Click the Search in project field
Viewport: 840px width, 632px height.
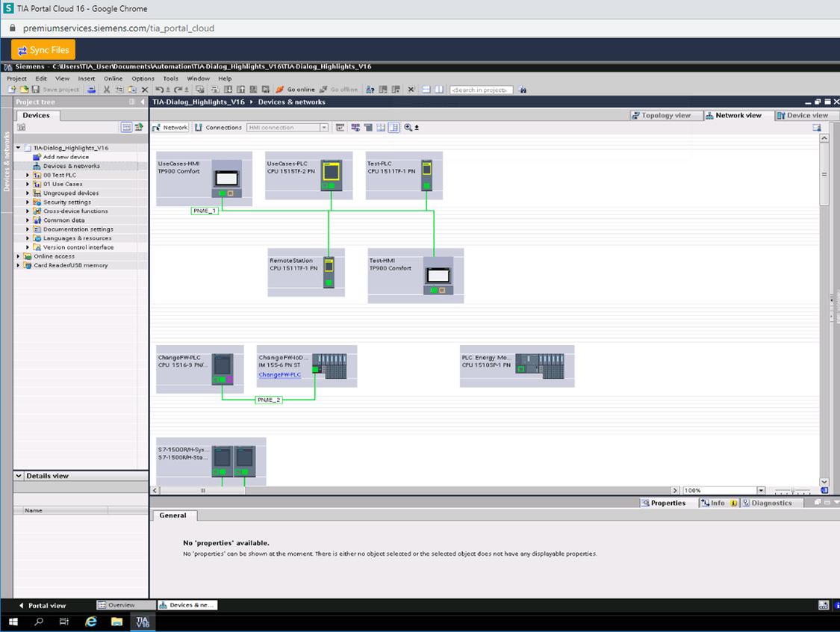click(x=481, y=90)
